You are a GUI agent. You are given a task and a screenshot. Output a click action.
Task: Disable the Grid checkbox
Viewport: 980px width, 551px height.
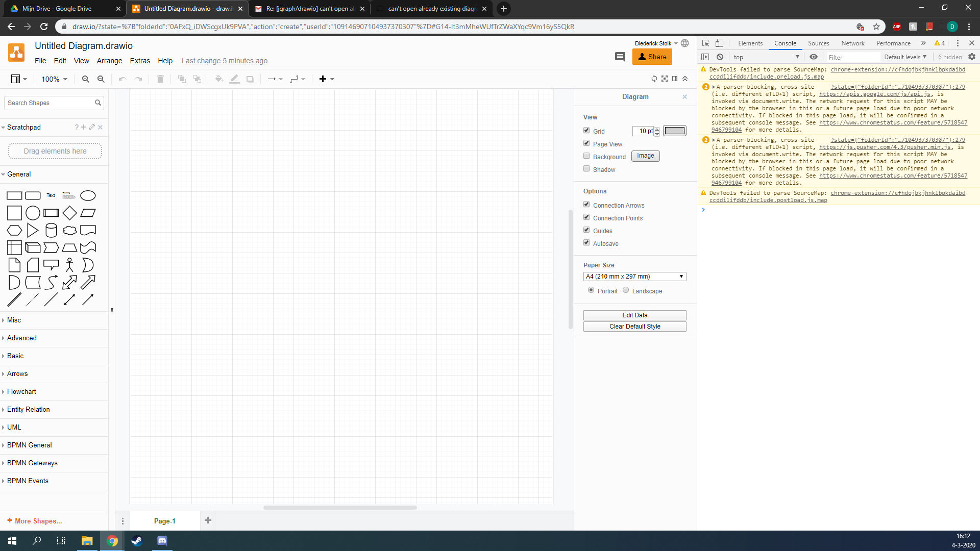pyautogui.click(x=586, y=130)
